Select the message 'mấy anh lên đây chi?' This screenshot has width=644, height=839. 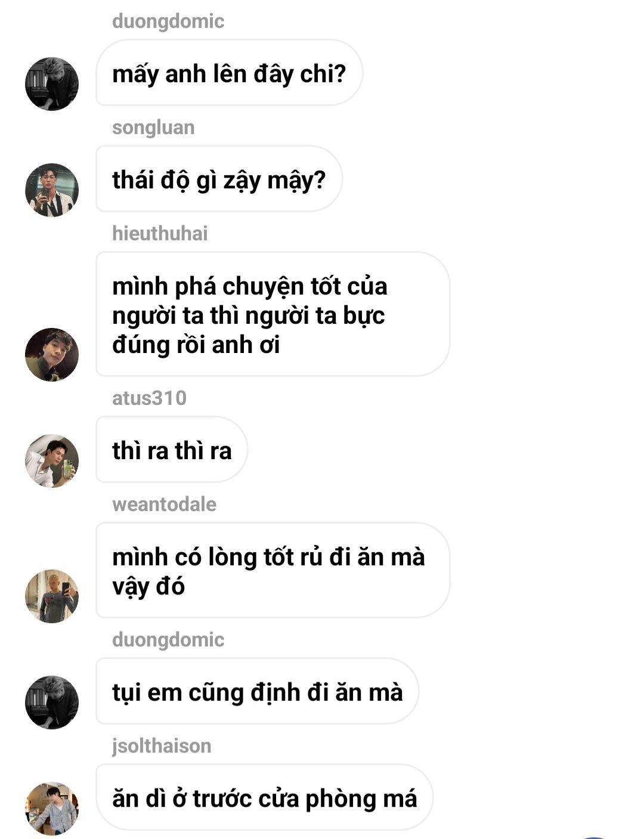pos(229,73)
